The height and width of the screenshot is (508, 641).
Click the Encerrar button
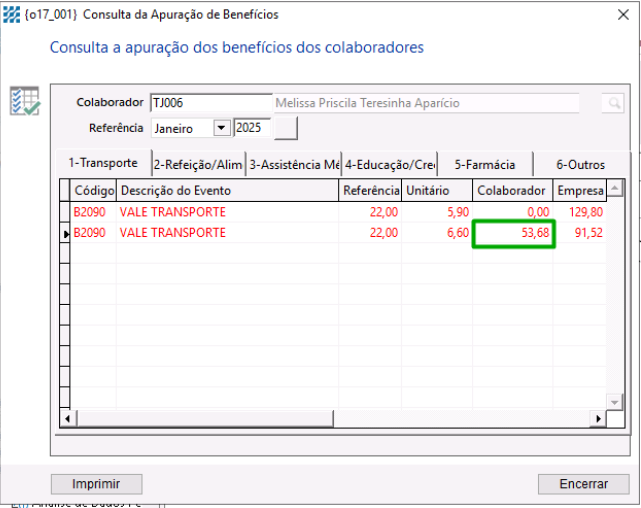coord(583,484)
